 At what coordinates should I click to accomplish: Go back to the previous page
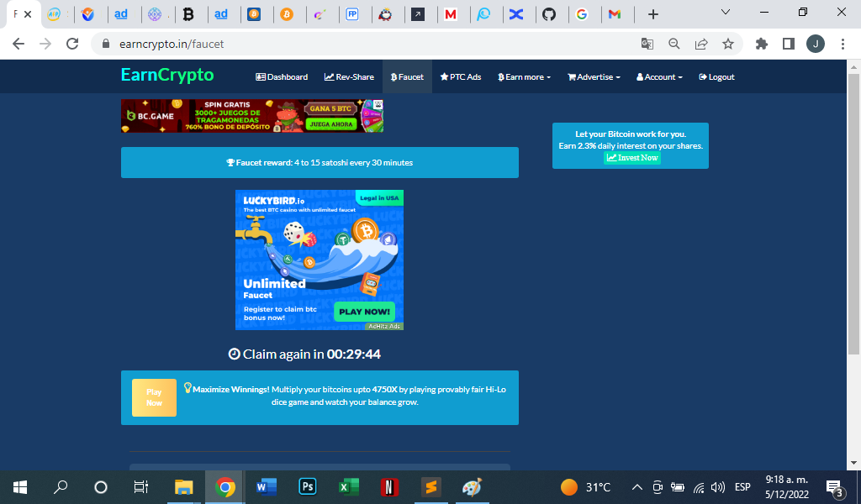pos(18,44)
